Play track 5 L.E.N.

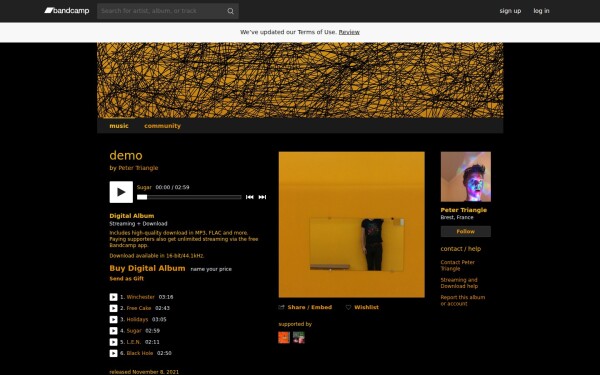pyautogui.click(x=113, y=342)
